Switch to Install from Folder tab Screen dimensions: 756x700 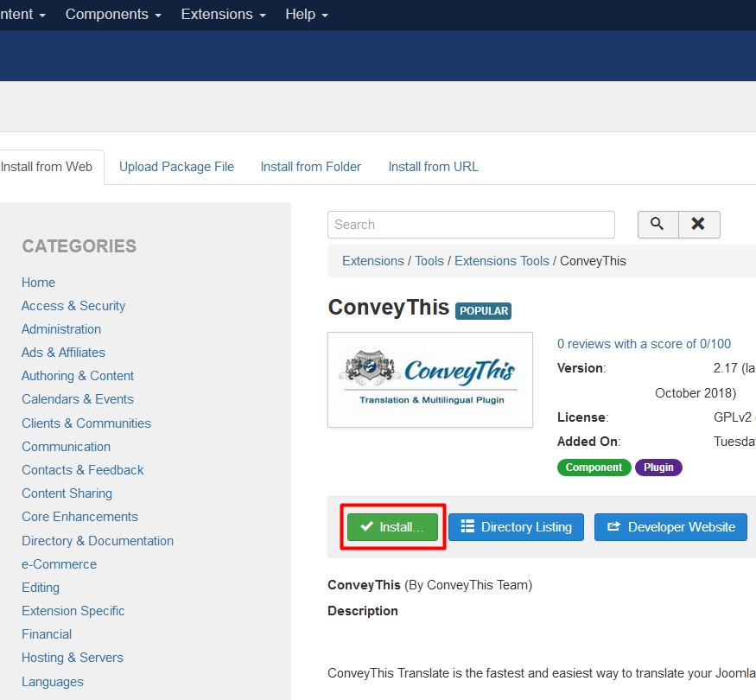coord(310,167)
